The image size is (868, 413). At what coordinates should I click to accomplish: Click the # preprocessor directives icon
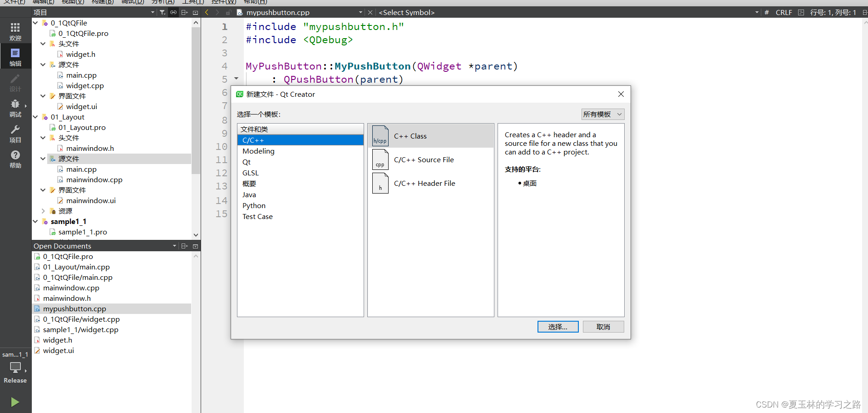[767, 12]
